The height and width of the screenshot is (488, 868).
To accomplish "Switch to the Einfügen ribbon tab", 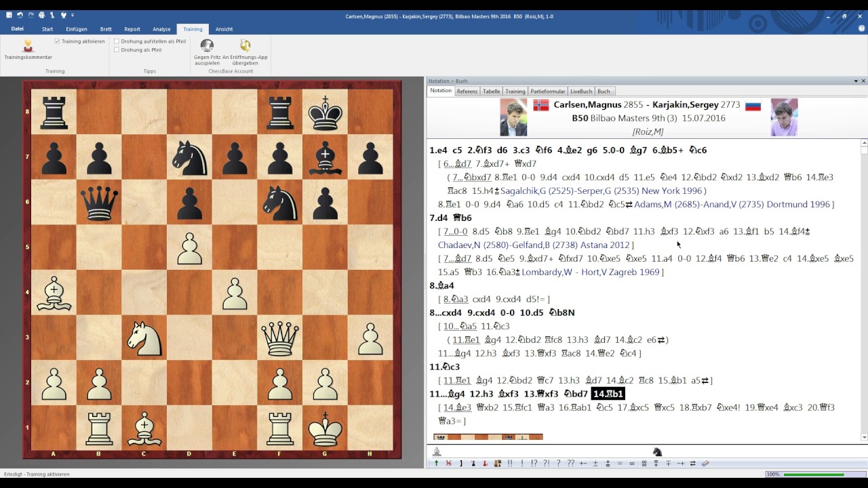I will (x=77, y=29).
